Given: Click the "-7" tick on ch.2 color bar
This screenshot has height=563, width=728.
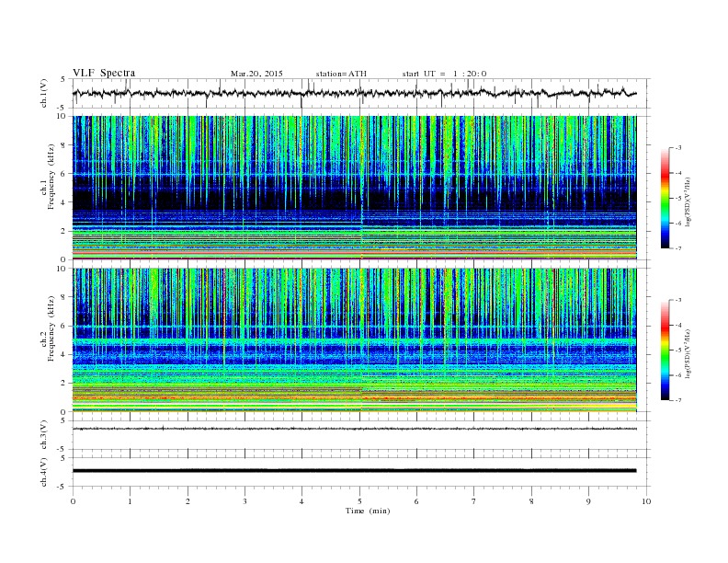Looking at the screenshot, I should [x=677, y=400].
